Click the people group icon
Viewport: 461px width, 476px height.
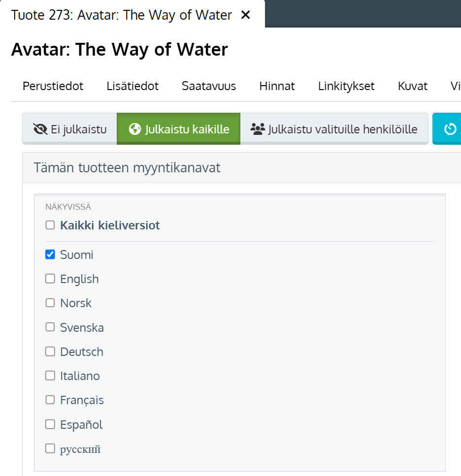coord(258,129)
